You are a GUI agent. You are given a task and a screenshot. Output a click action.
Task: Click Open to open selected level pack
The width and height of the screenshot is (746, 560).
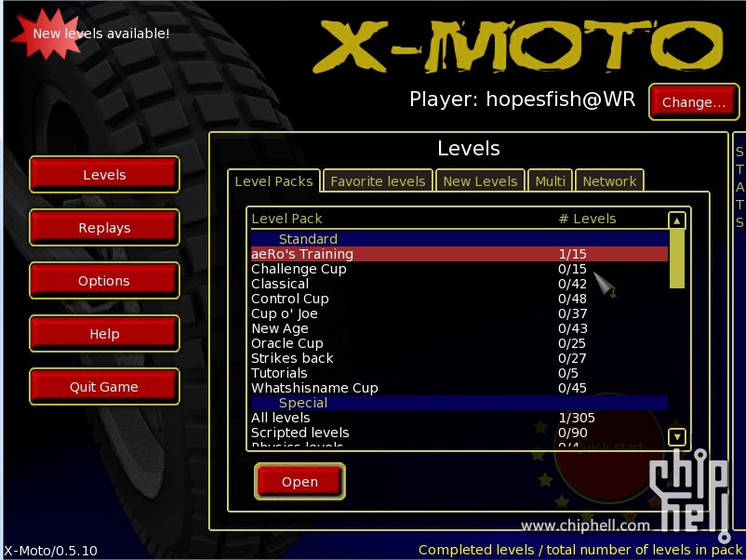[300, 482]
